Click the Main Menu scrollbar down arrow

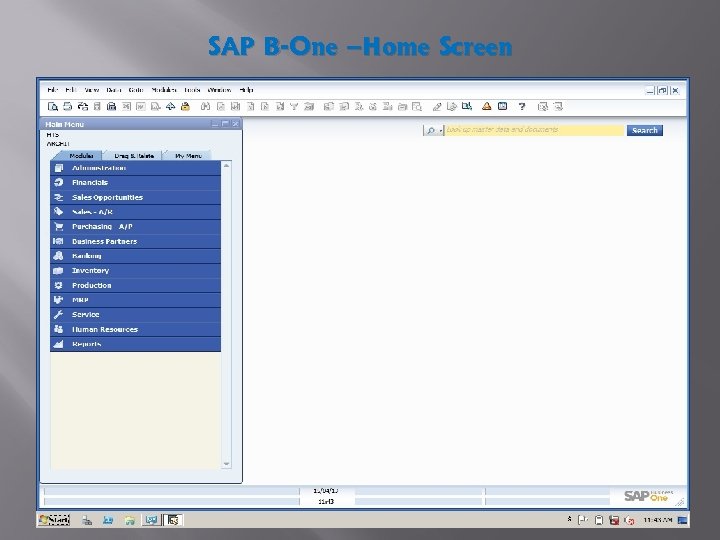pos(226,464)
